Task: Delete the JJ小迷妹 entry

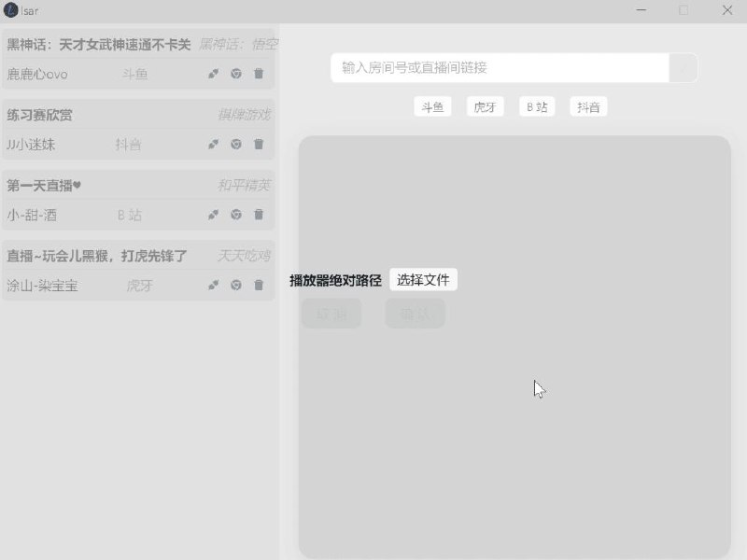Action: click(x=259, y=144)
